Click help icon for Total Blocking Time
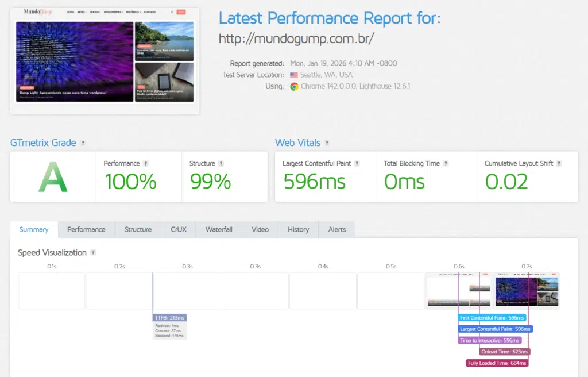The image size is (588, 377). (x=446, y=163)
